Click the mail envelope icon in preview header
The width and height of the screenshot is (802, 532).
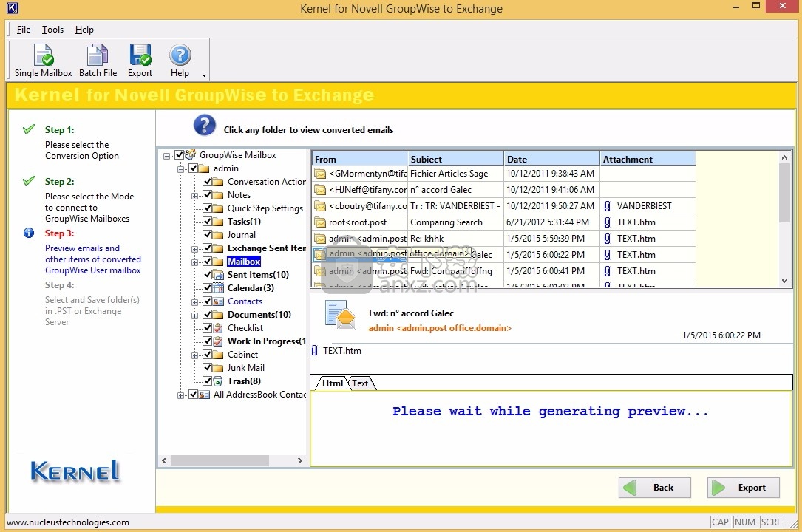[340, 316]
